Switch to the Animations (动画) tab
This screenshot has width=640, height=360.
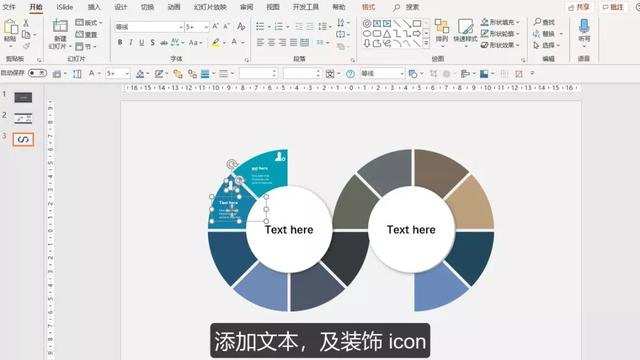click(174, 7)
